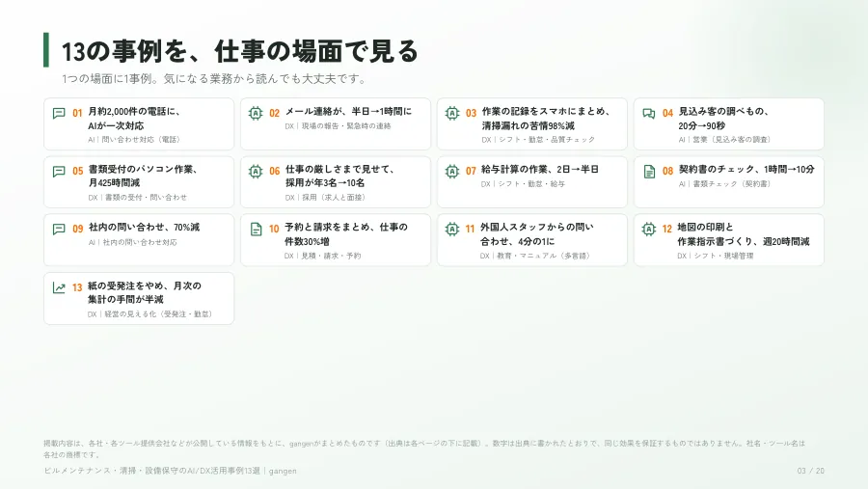Click the orange number 08

click(667, 172)
